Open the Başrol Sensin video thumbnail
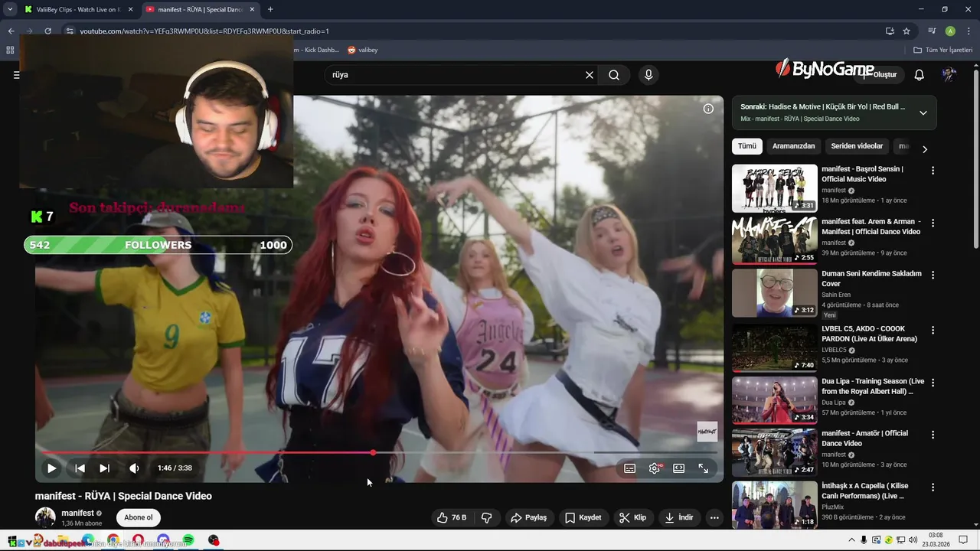Screen dimensions: 980x551 (774, 188)
